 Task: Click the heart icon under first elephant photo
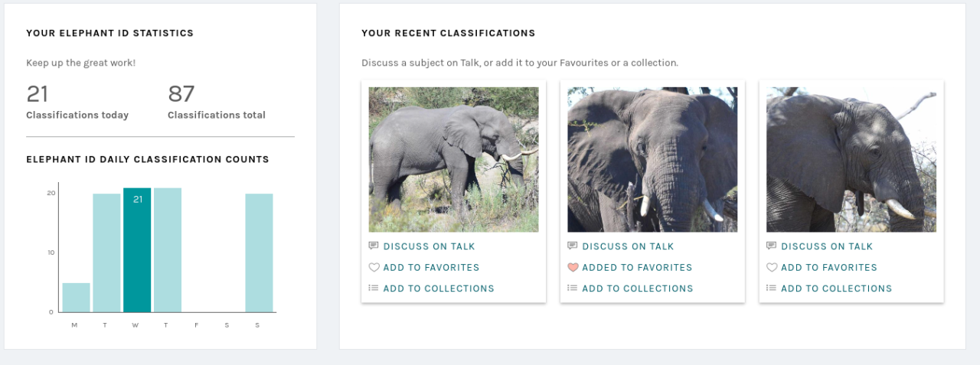[374, 268]
